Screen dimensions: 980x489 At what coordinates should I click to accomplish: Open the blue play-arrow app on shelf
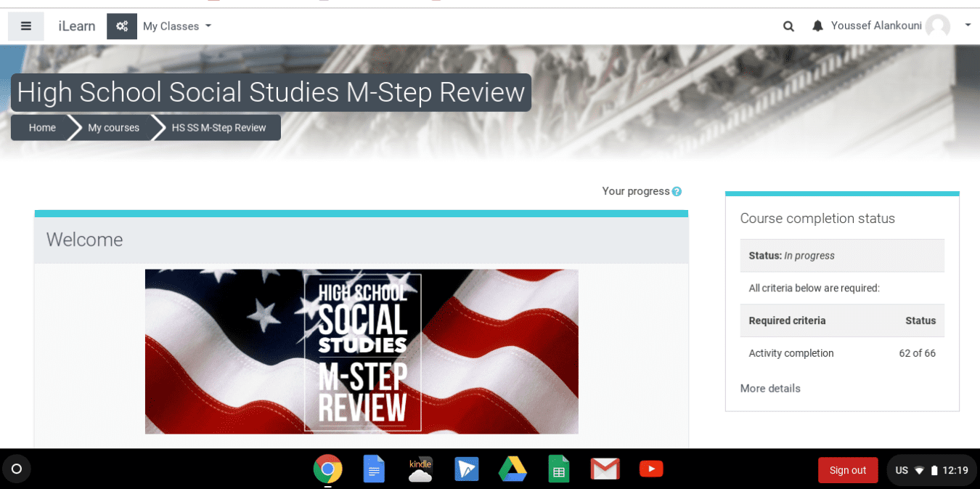(466, 469)
